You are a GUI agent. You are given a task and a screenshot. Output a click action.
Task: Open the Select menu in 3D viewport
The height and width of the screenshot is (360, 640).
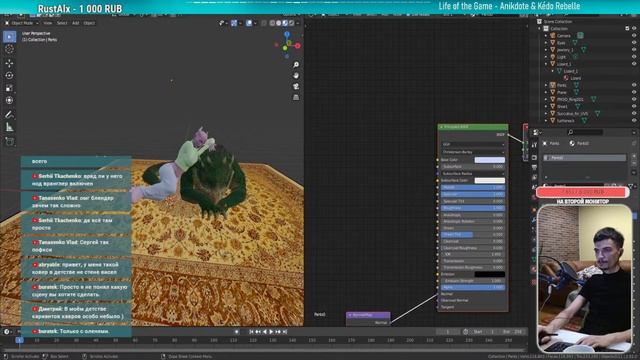(x=62, y=23)
